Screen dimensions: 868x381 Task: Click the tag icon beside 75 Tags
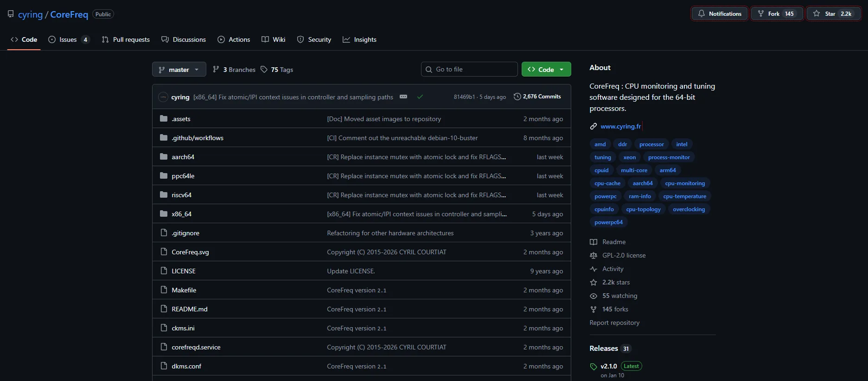click(264, 70)
